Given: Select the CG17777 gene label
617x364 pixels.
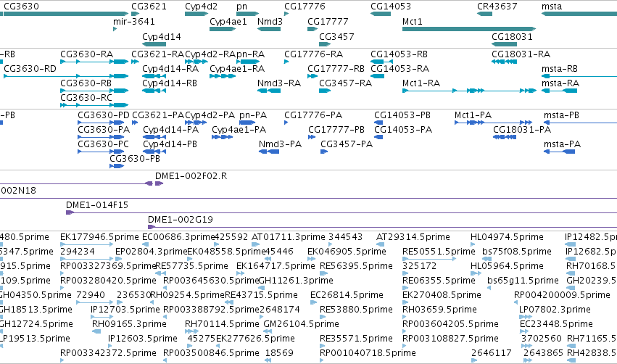Looking at the screenshot, I should pos(328,21).
